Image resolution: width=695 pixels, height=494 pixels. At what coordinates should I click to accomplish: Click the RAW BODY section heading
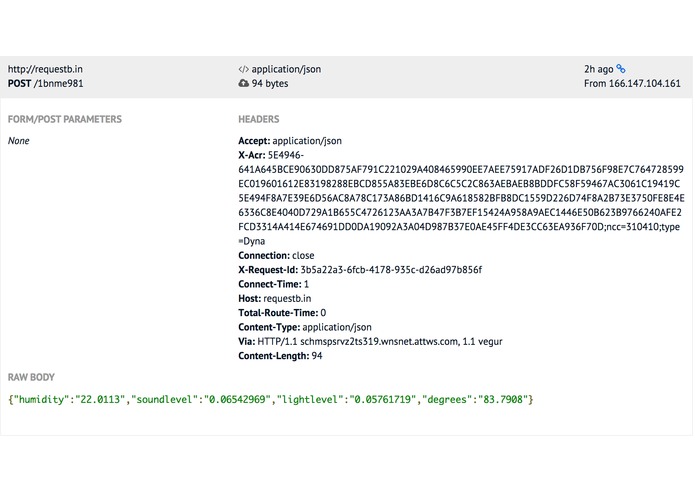pyautogui.click(x=31, y=377)
